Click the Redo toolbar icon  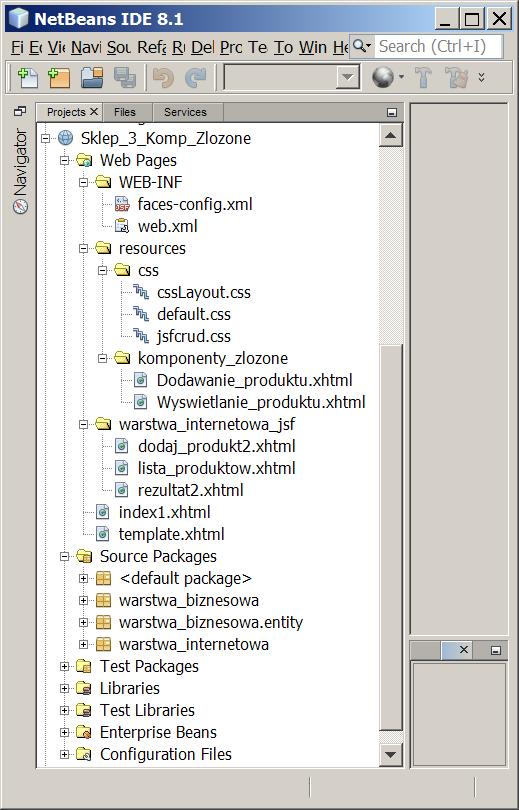196,77
